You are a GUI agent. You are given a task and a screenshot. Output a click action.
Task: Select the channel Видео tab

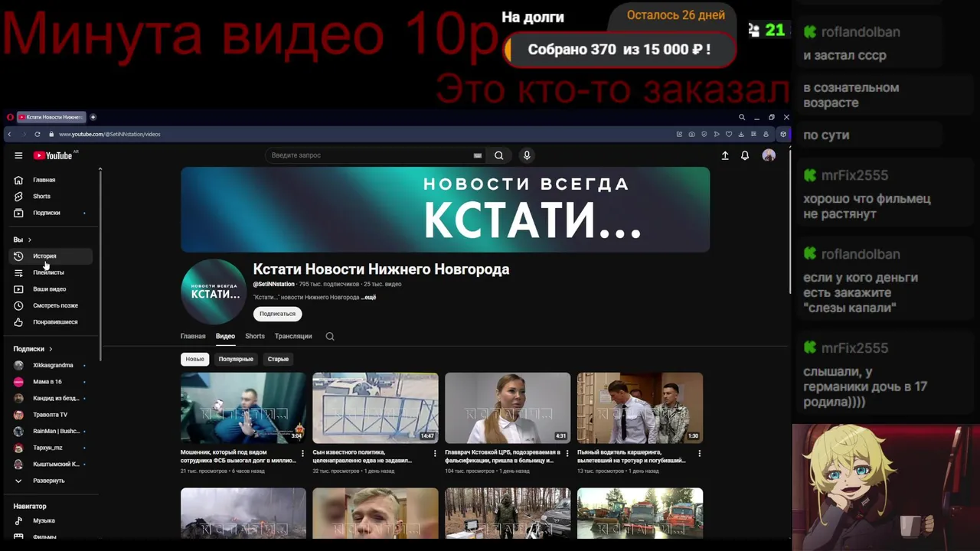tap(225, 336)
